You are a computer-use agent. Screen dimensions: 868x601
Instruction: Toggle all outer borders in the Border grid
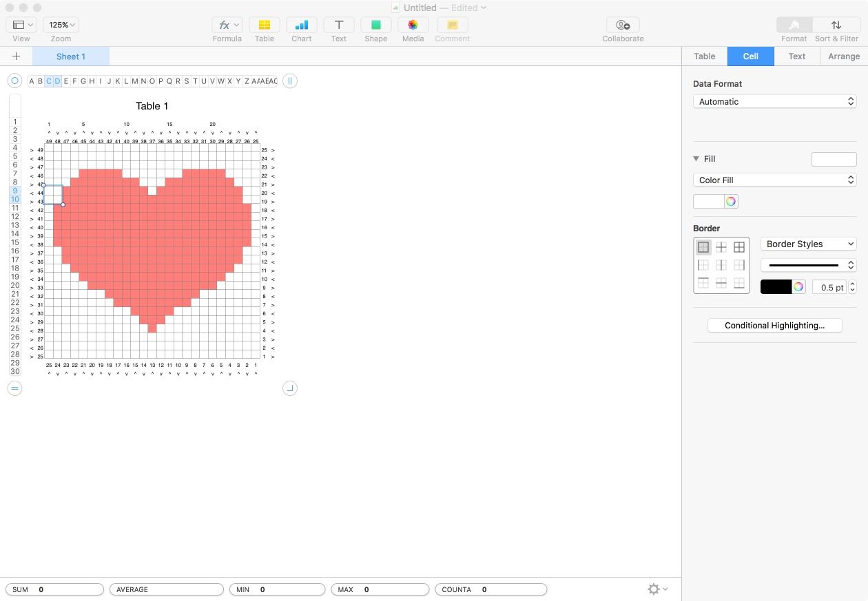click(703, 246)
